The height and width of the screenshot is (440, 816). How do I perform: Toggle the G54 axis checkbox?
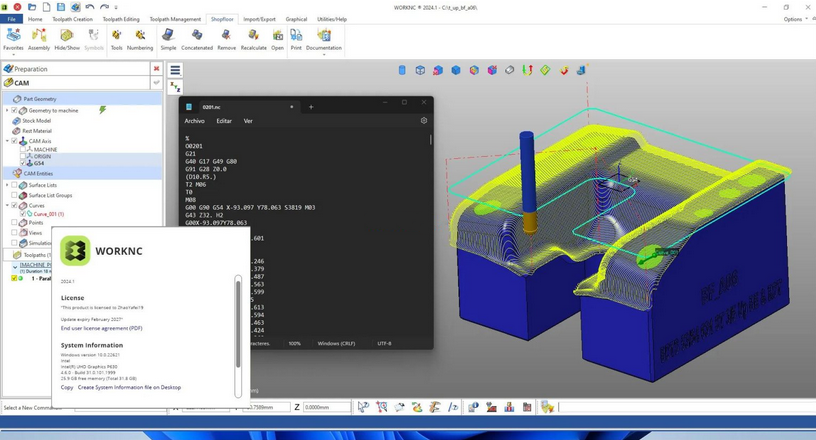coord(23,163)
